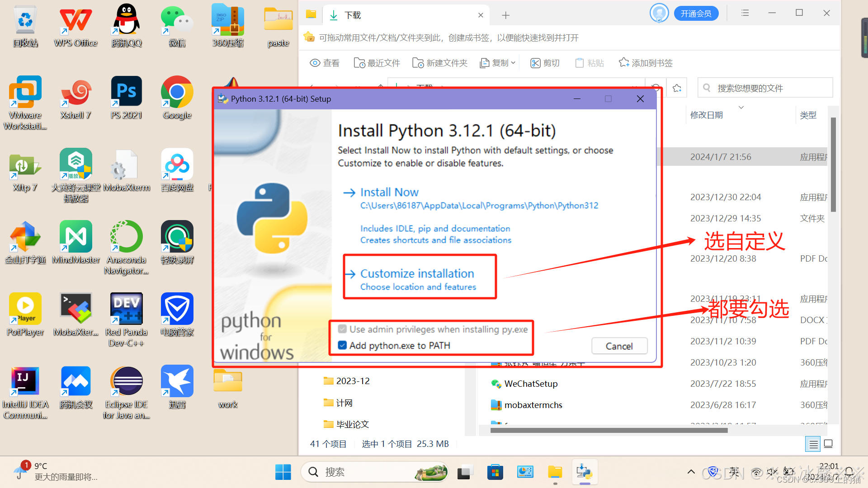Launch Xshell 7 from desktop
Screen dimensions: 868x488
click(75, 93)
